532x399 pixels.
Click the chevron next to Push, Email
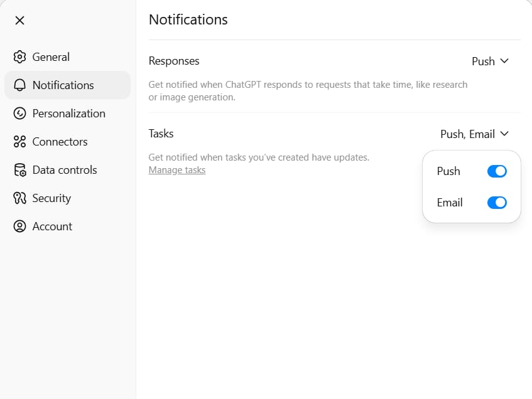pos(504,134)
